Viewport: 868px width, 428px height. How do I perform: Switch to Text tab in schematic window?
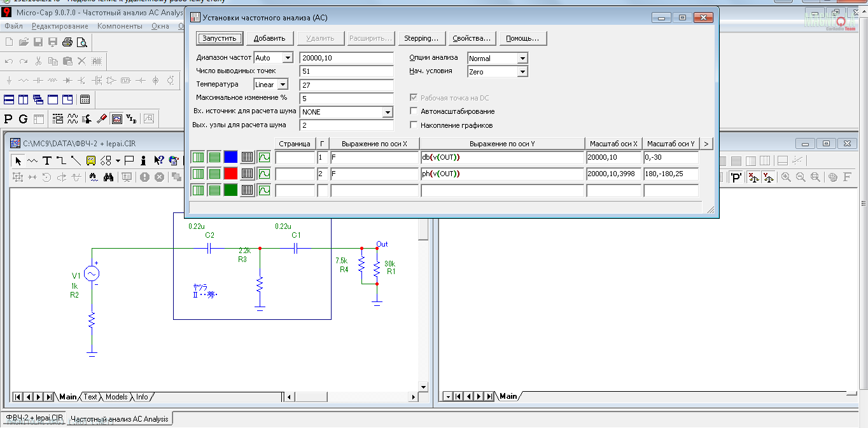(91, 397)
